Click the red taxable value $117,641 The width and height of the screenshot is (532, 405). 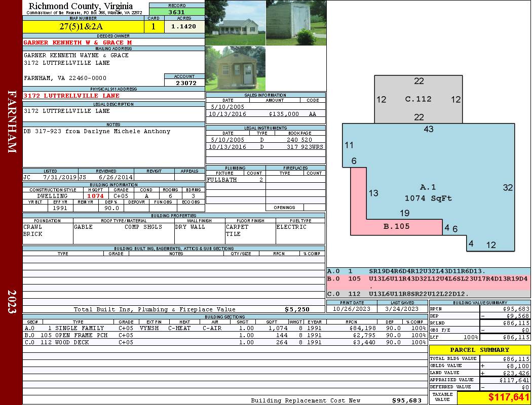pos(509,397)
